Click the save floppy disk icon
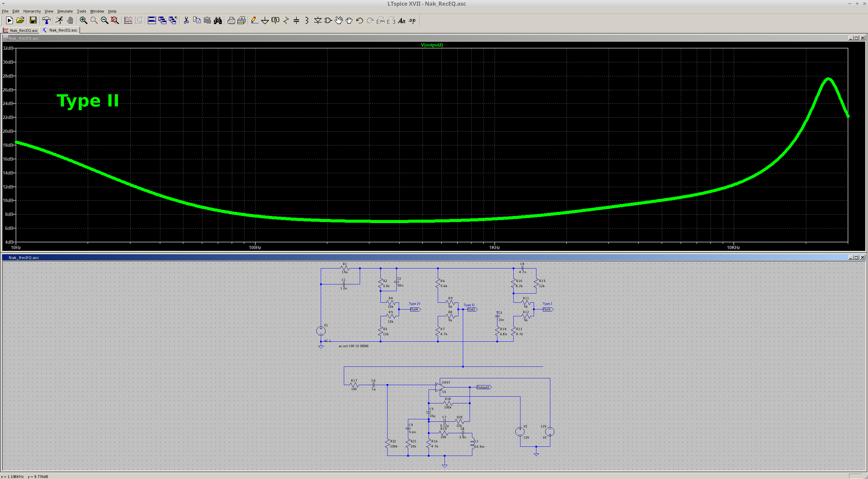 coord(33,21)
